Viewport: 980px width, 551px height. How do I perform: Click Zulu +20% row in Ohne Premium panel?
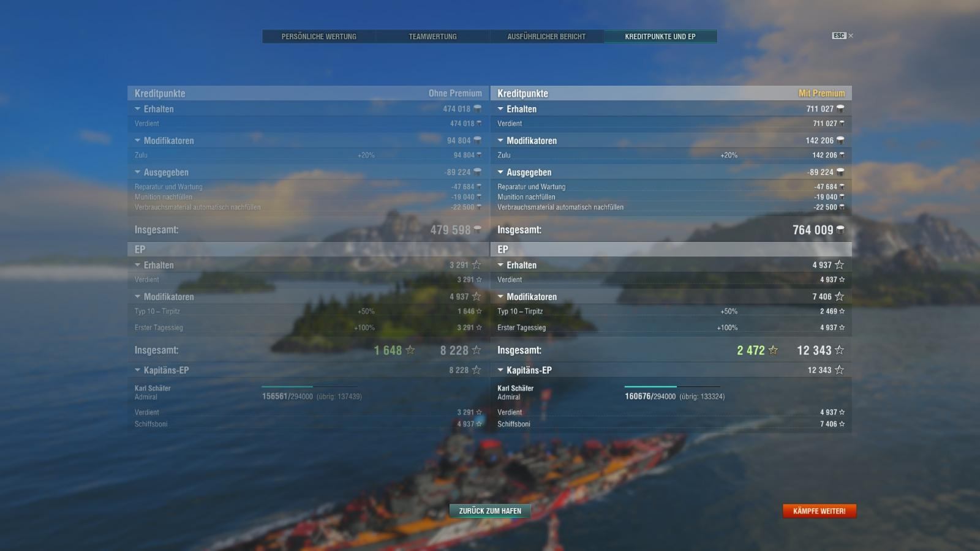308,156
